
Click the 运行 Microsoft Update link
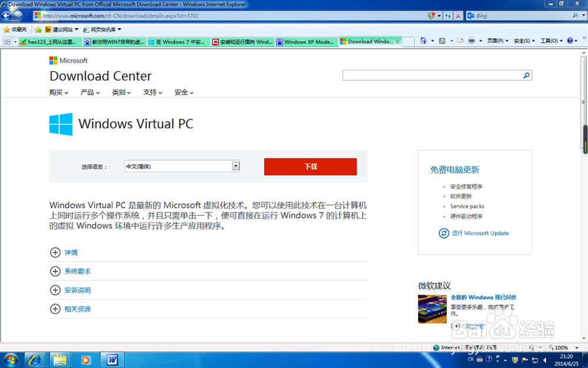tap(480, 233)
